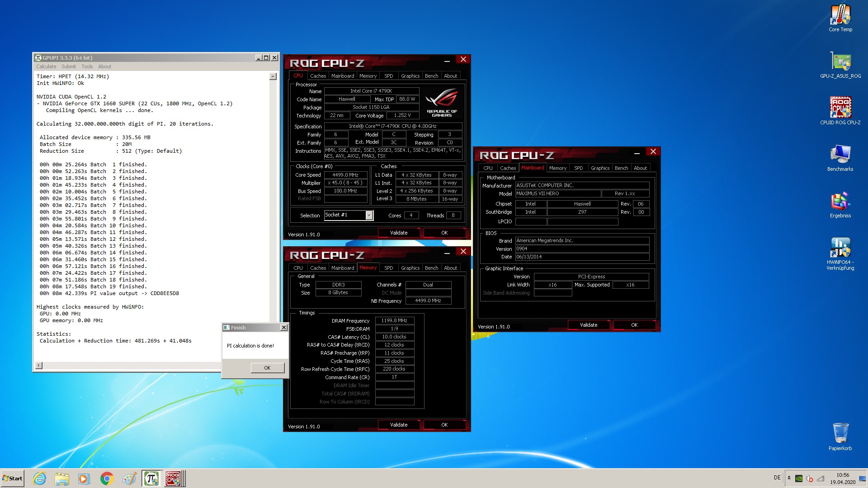Switch to Graphics tab in CPU window

point(410,76)
